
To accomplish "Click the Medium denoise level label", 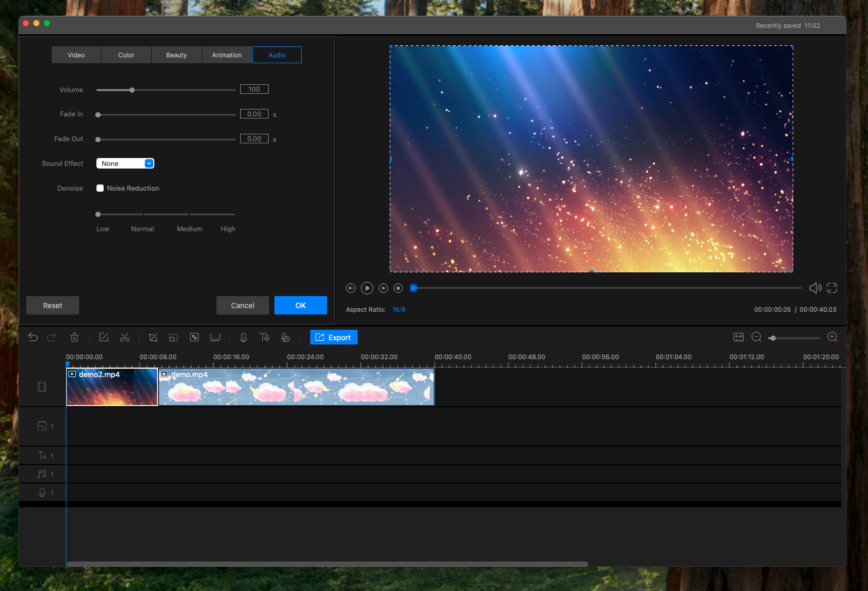I will click(190, 229).
